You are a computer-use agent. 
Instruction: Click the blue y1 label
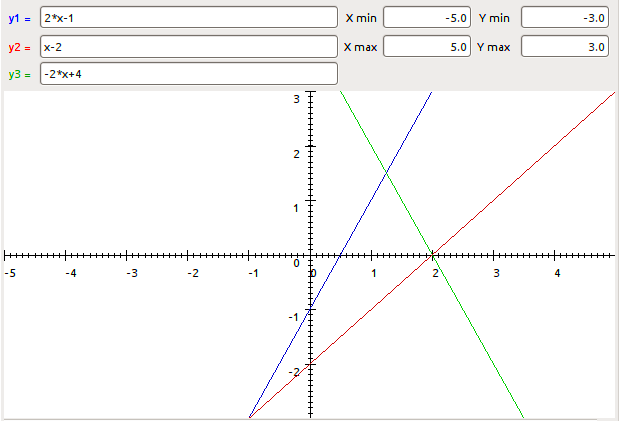[19, 18]
